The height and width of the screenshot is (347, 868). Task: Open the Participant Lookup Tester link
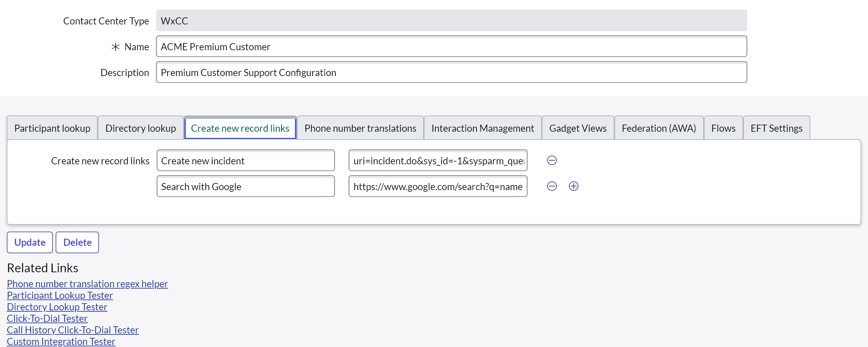click(60, 295)
